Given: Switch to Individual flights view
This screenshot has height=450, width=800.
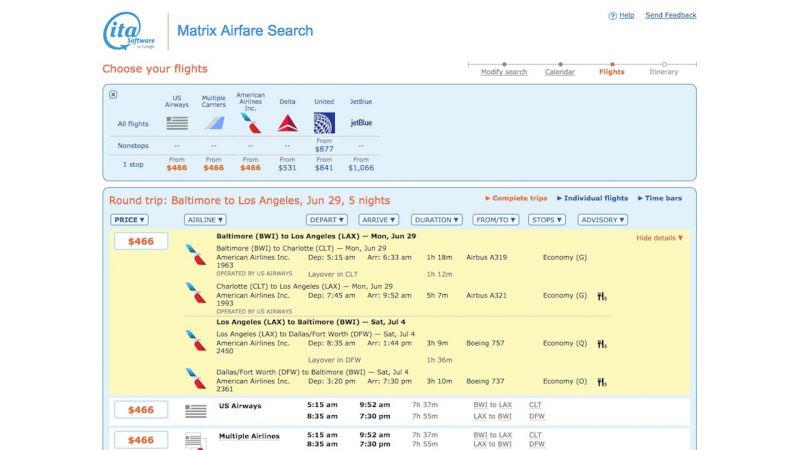Looking at the screenshot, I should coord(592,198).
